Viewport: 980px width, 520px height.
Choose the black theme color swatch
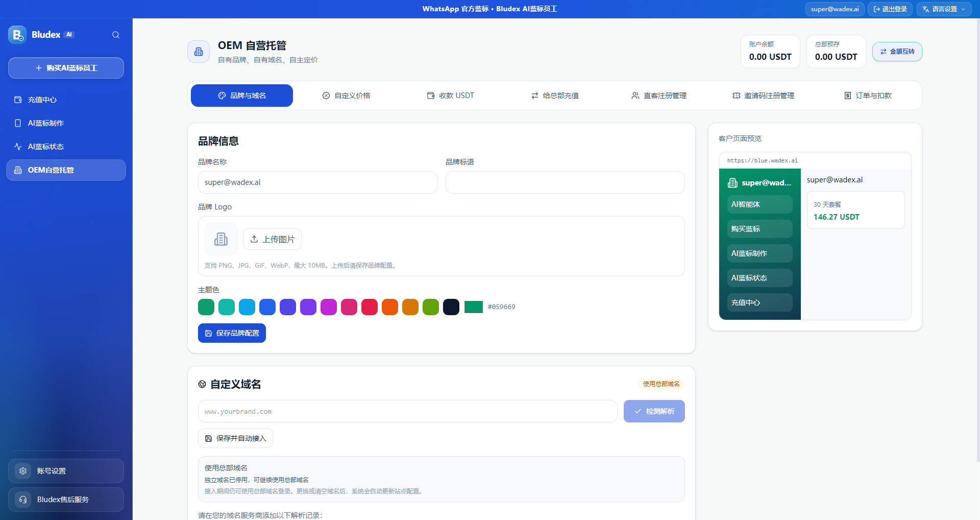451,307
